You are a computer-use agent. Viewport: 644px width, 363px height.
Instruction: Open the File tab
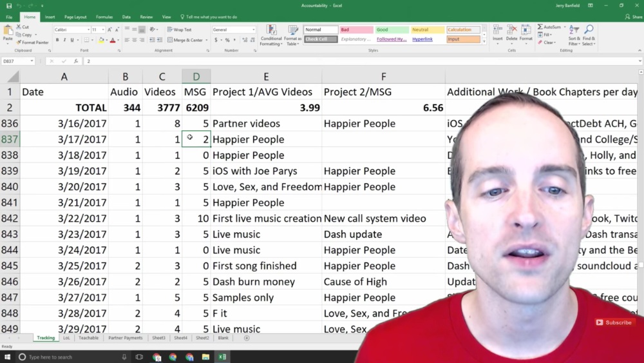[9, 17]
